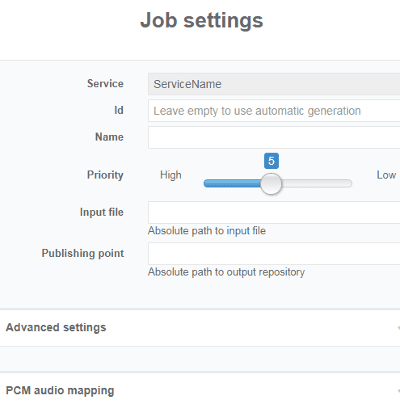Click the gray unfilled part of Priority track
Image resolution: width=400 pixels, height=404 pixels.
tap(317, 184)
